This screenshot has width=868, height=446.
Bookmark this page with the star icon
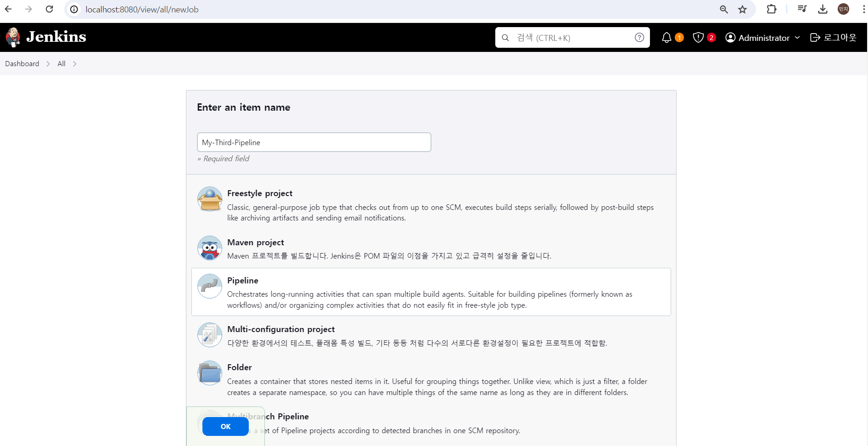click(742, 9)
